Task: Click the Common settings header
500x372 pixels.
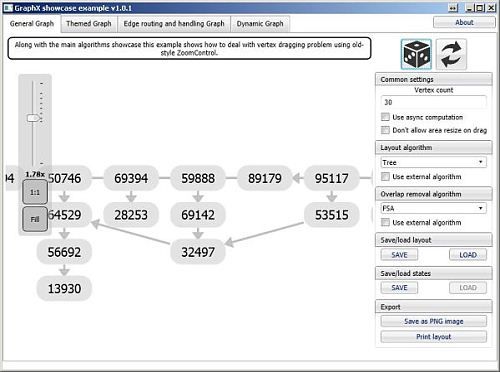Action: [434, 79]
